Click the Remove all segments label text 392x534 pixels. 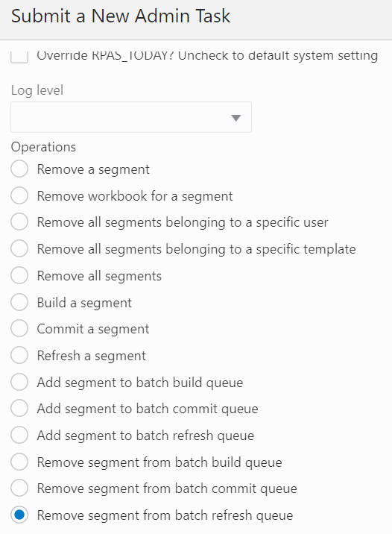tap(99, 276)
